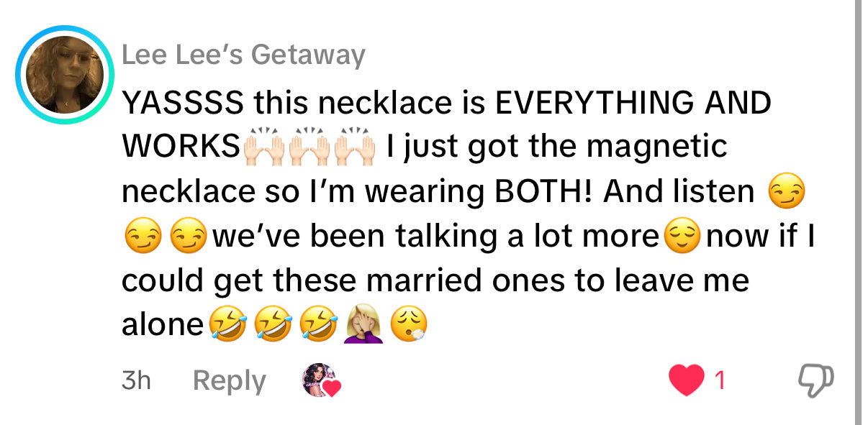Tap the smirking emoji after 'And listen'

(x=787, y=193)
